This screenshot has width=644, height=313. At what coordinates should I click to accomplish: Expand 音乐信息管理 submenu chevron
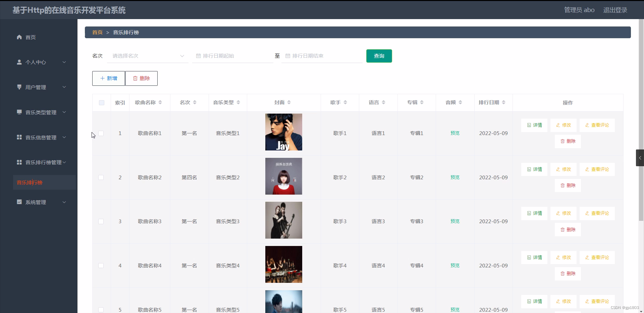[64, 137]
